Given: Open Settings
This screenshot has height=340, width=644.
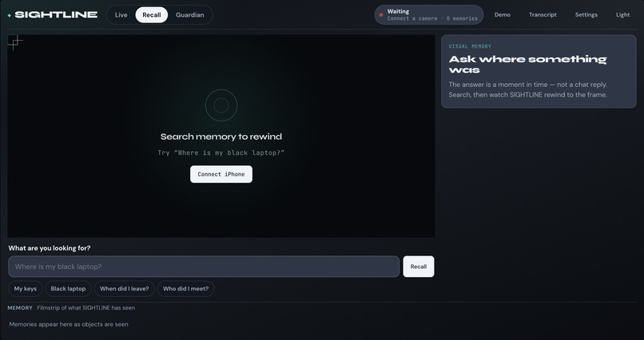Looking at the screenshot, I should 586,14.
